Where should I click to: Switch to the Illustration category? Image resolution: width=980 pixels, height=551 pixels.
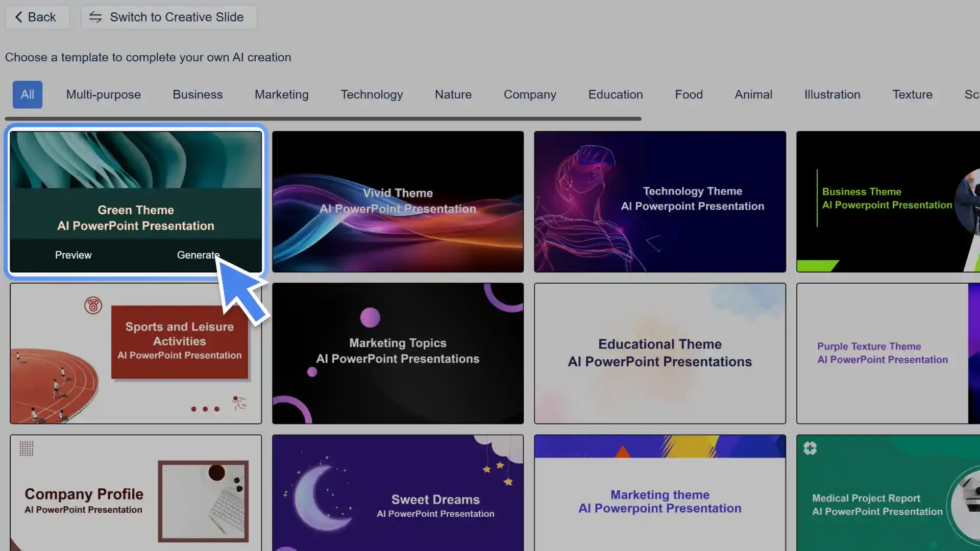pos(832,94)
